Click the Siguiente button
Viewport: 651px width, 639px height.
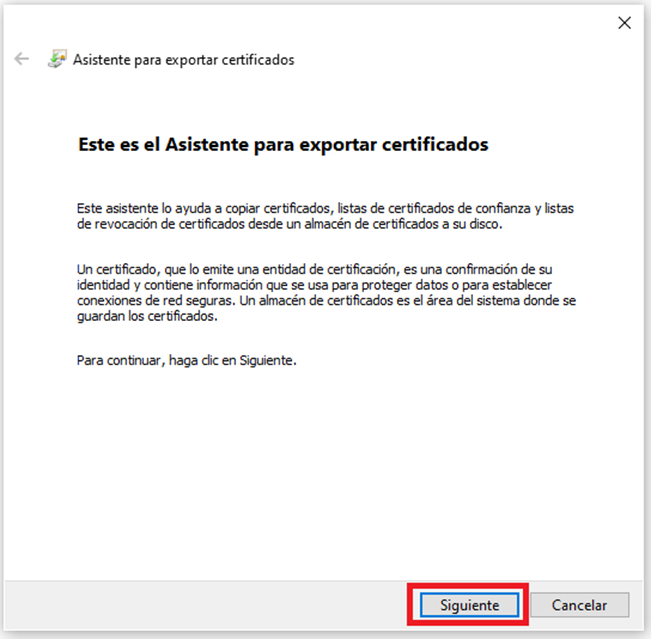point(469,605)
